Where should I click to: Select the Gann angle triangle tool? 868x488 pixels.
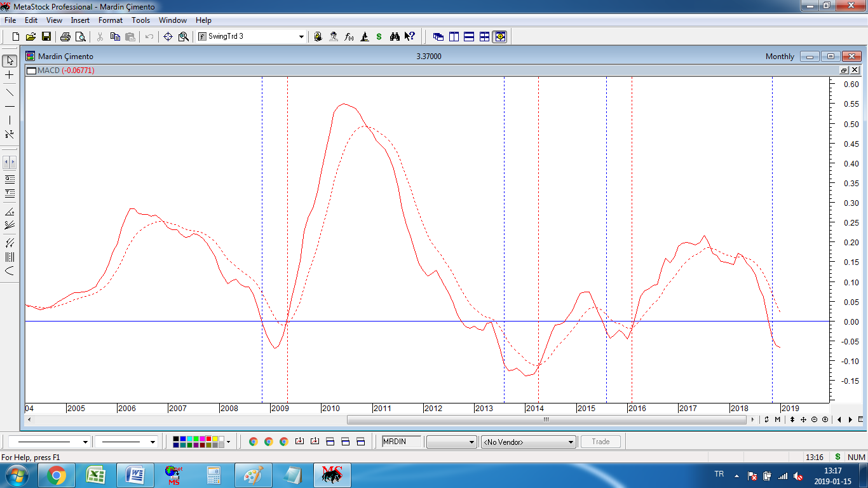10,211
